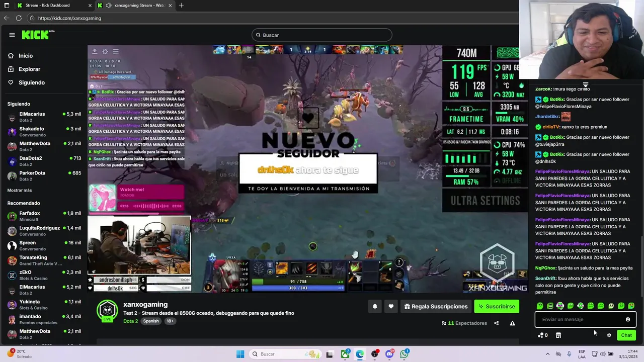Viewport: 644px width, 362px height.
Task: Open the Kick hamburger sidebar menu
Action: [x=12, y=35]
